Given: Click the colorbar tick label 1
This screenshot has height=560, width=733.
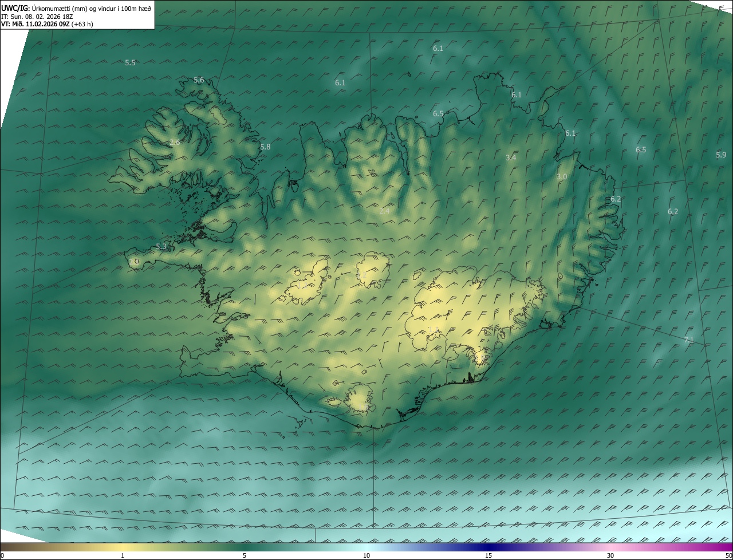Looking at the screenshot, I should point(123,555).
